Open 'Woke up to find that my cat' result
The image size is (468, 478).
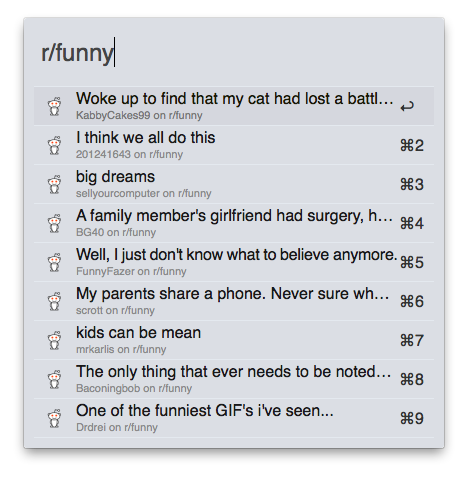coord(234,106)
